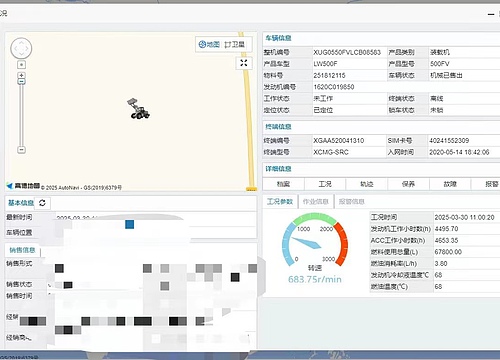Select the 基本信息 tab

pos(21,203)
